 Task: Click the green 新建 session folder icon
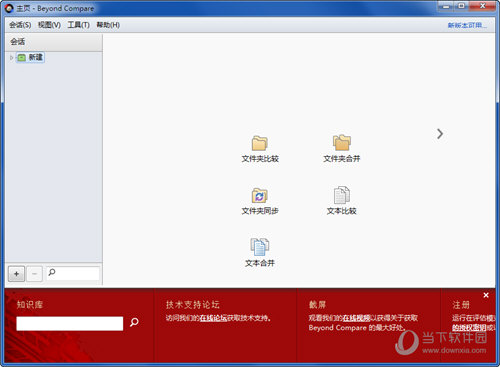[x=21, y=58]
